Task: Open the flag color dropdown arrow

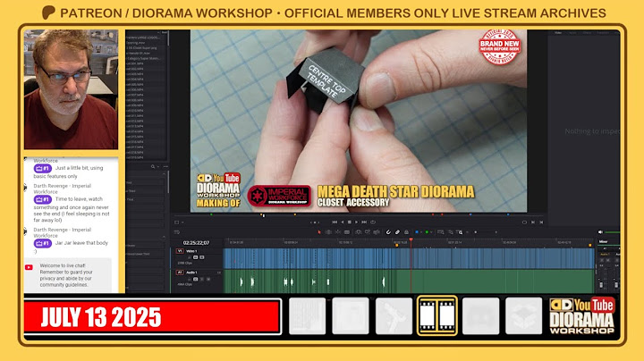Action: [x=421, y=232]
